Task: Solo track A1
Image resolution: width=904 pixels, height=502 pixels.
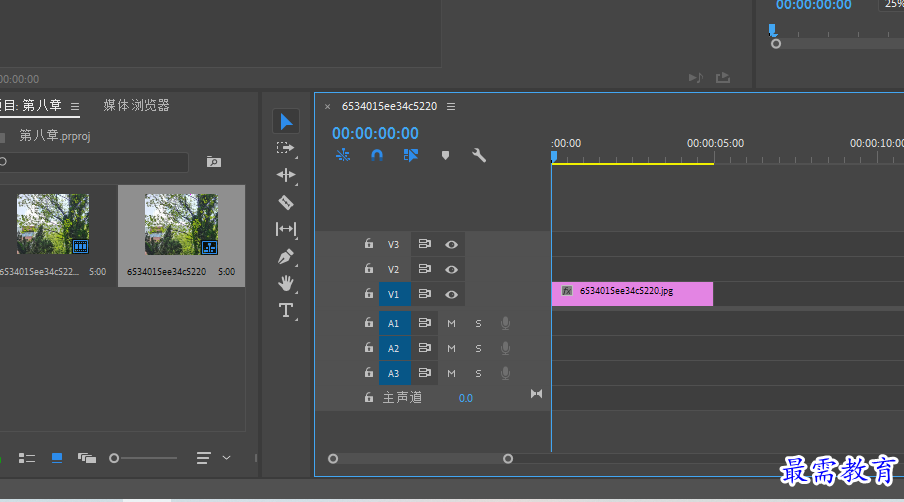Action: (x=478, y=323)
